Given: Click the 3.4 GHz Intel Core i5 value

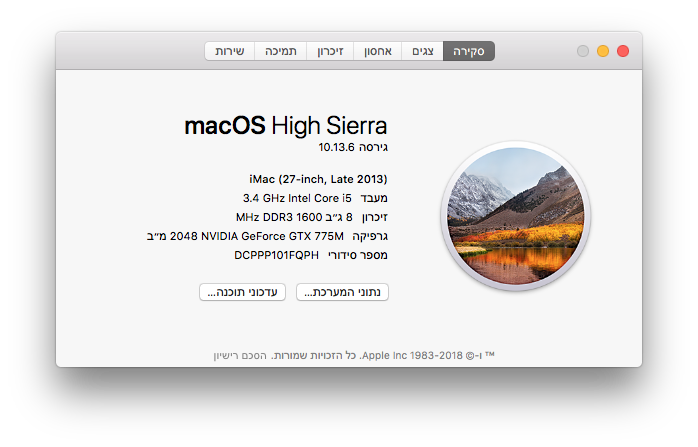Looking at the screenshot, I should click(297, 198).
